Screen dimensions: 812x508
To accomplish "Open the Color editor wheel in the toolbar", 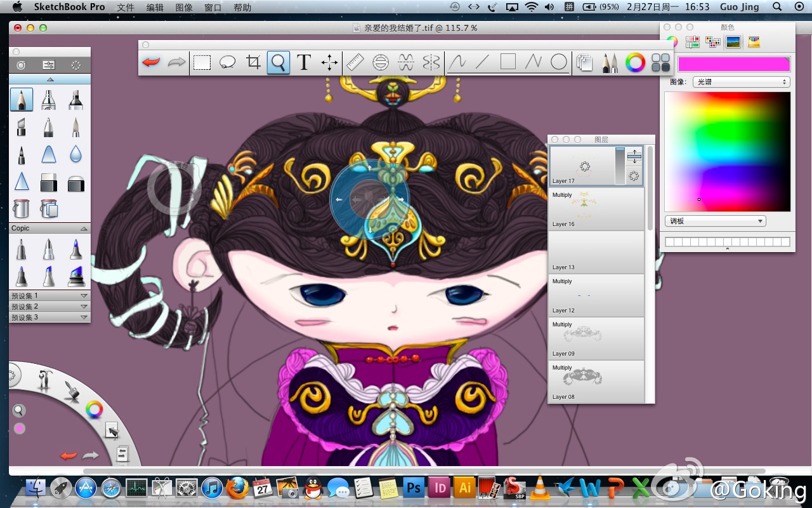I will pos(635,62).
